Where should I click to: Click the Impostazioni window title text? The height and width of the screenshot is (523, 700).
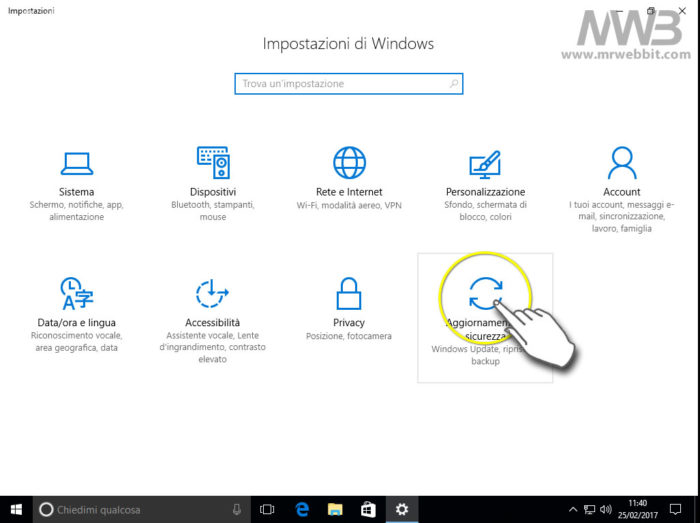tap(31, 11)
